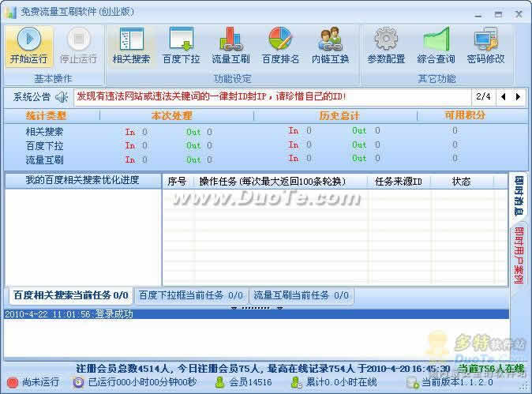Open the 百度下拉 function
This screenshot has height=394, width=532.
[182, 46]
